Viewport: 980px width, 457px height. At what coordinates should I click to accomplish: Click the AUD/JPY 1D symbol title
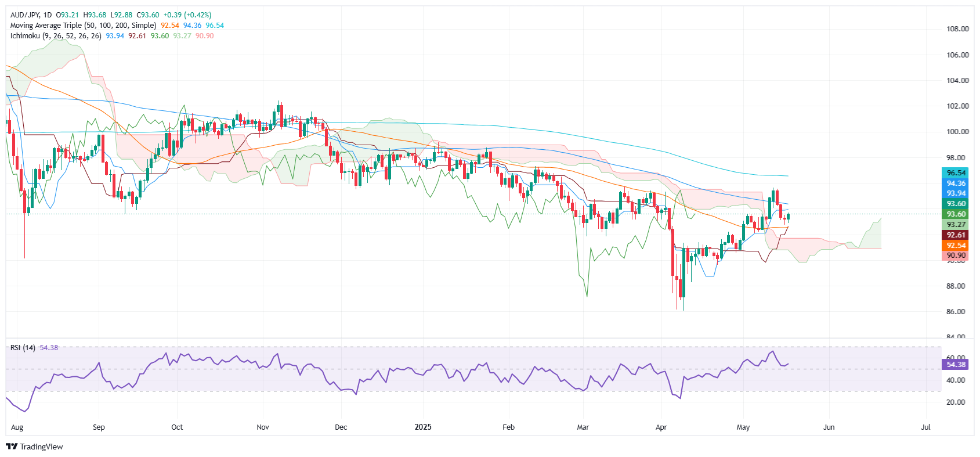pos(31,15)
